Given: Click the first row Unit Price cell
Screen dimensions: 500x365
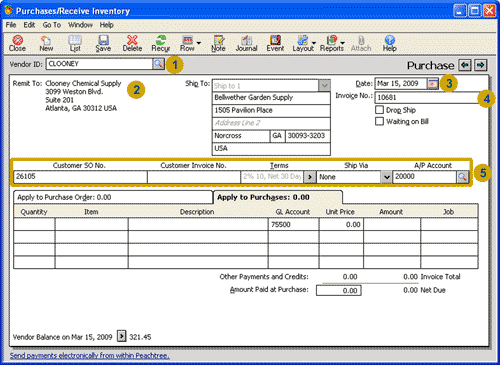Looking at the screenshot, I should pyautogui.click(x=341, y=224).
